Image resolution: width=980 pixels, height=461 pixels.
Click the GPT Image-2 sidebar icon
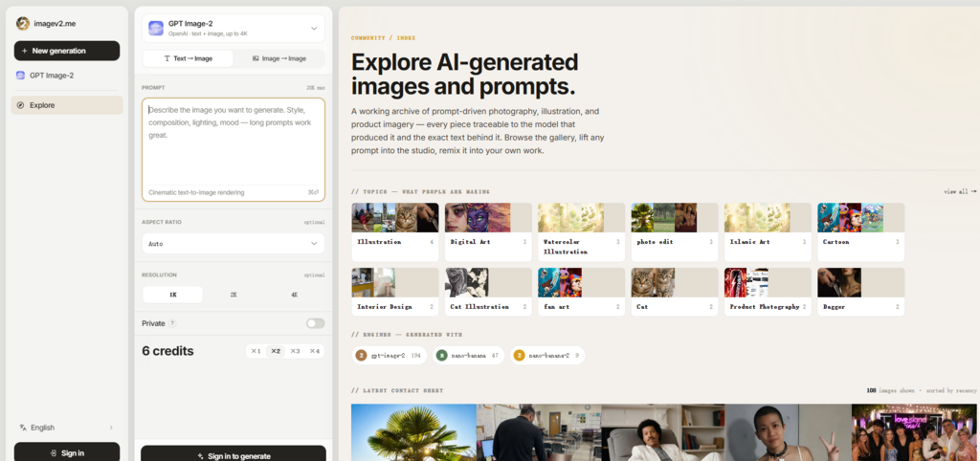pyautogui.click(x=21, y=76)
